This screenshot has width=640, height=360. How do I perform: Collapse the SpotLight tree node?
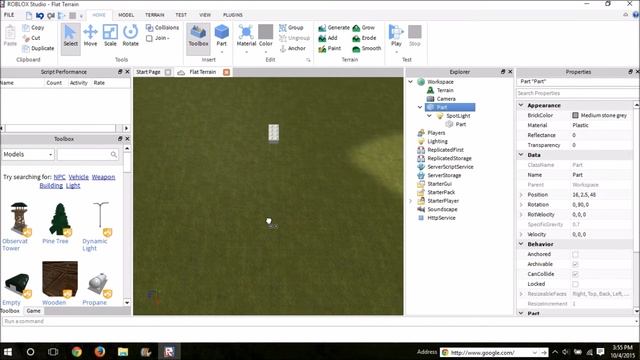[x=429, y=116]
